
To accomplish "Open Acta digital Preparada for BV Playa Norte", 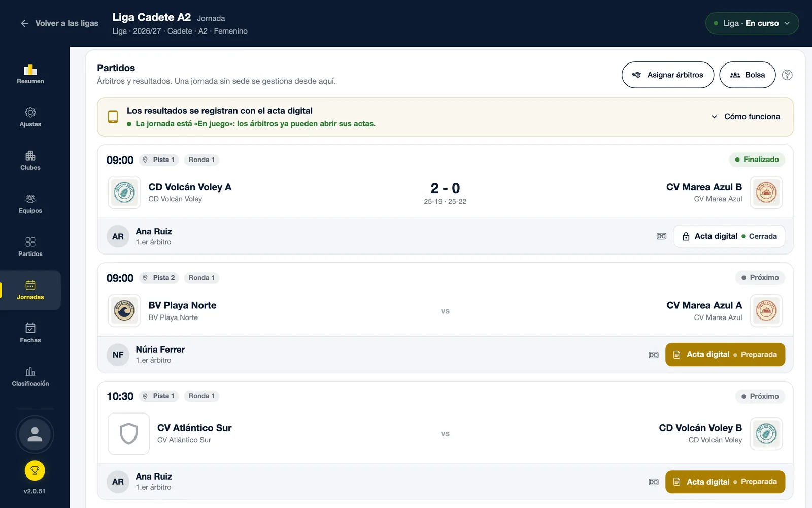I will [725, 355].
